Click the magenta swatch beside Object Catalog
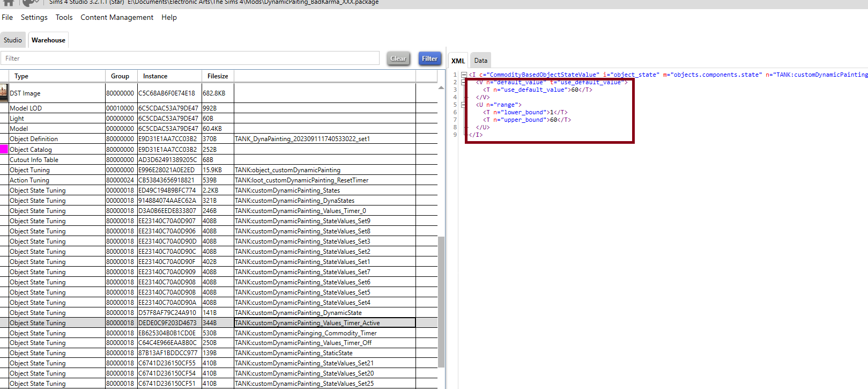 tap(4, 149)
